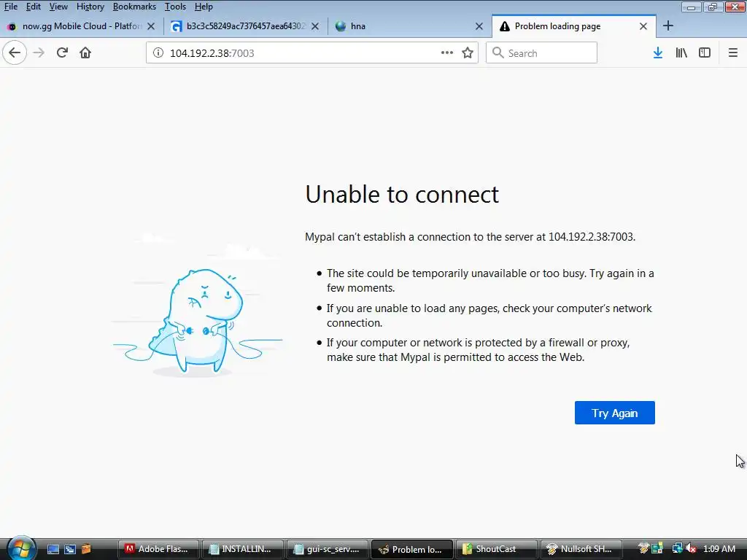
Task: Open the browser home page
Action: click(85, 52)
